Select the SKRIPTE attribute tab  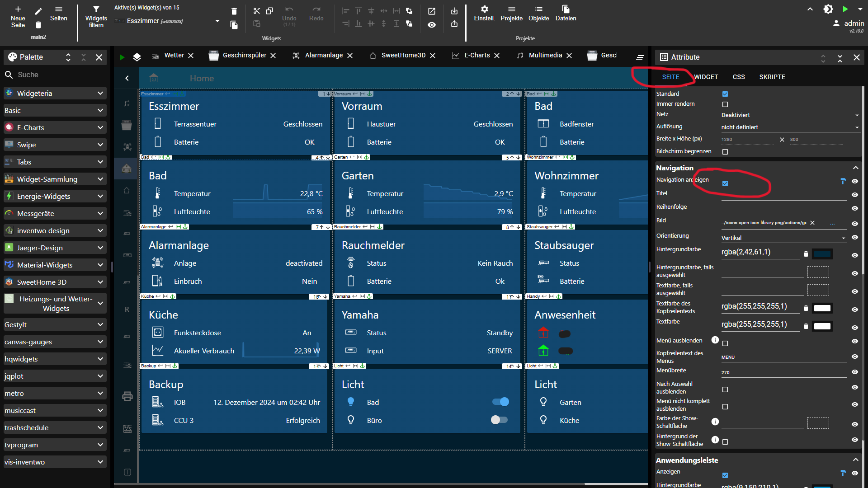(772, 77)
